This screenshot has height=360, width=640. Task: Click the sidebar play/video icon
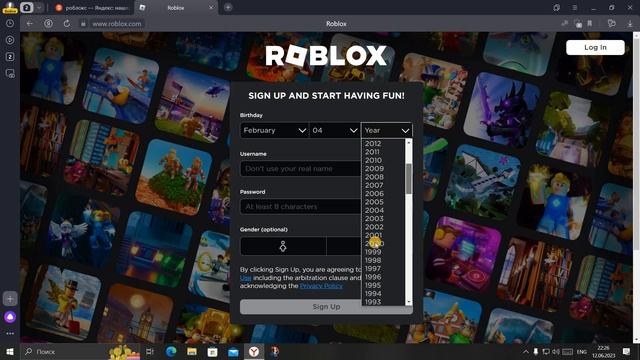pos(10,40)
